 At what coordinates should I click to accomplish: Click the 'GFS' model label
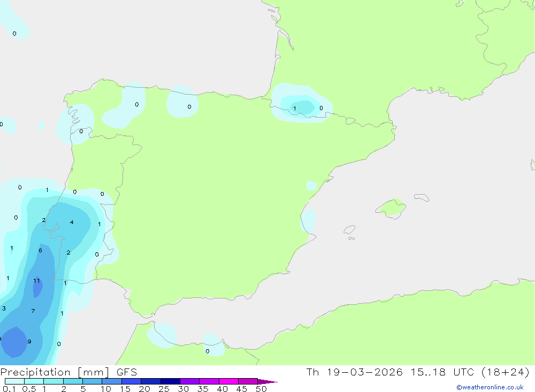[x=127, y=372]
